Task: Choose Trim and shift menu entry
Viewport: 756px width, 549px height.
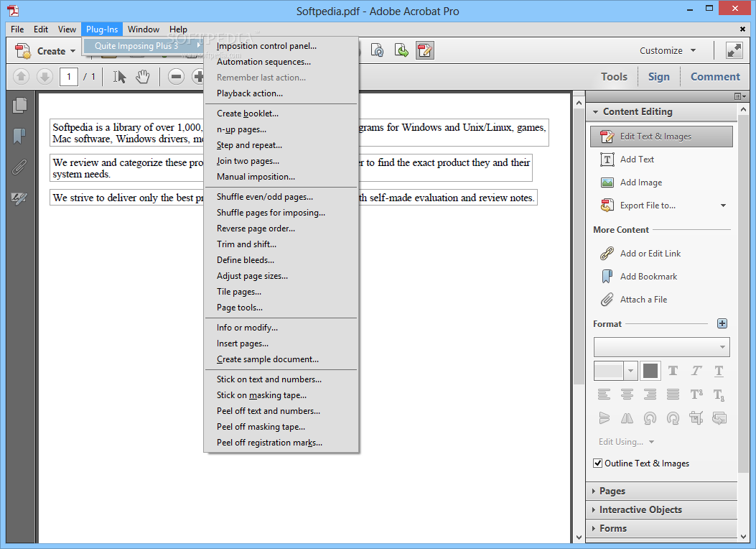Action: pos(281,244)
